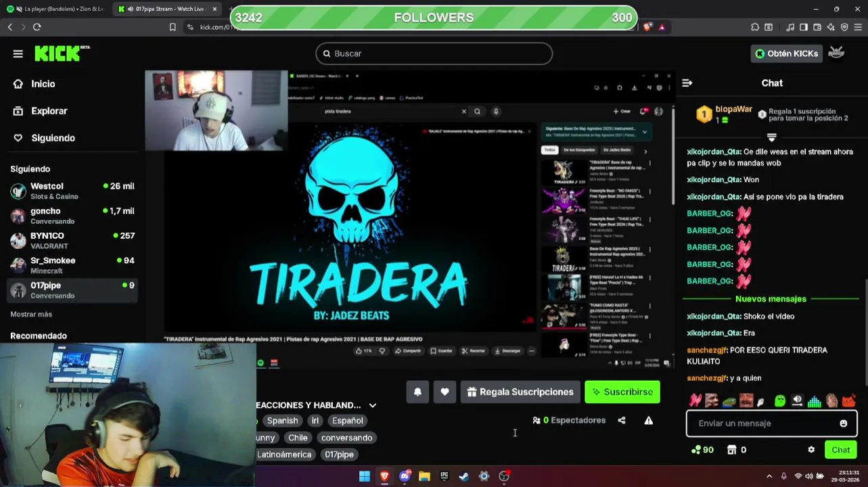This screenshot has height=487, width=868.
Task: Toggle stream notifications bell
Action: pyautogui.click(x=417, y=392)
